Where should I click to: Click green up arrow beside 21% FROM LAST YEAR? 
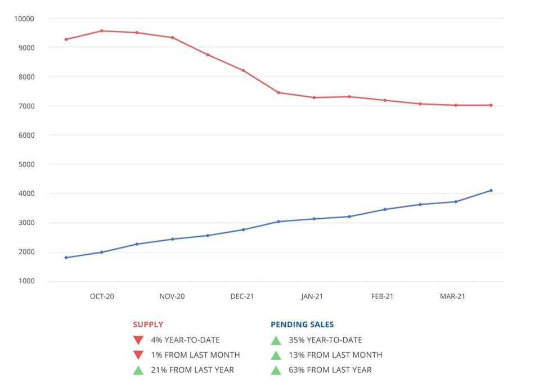coord(138,370)
